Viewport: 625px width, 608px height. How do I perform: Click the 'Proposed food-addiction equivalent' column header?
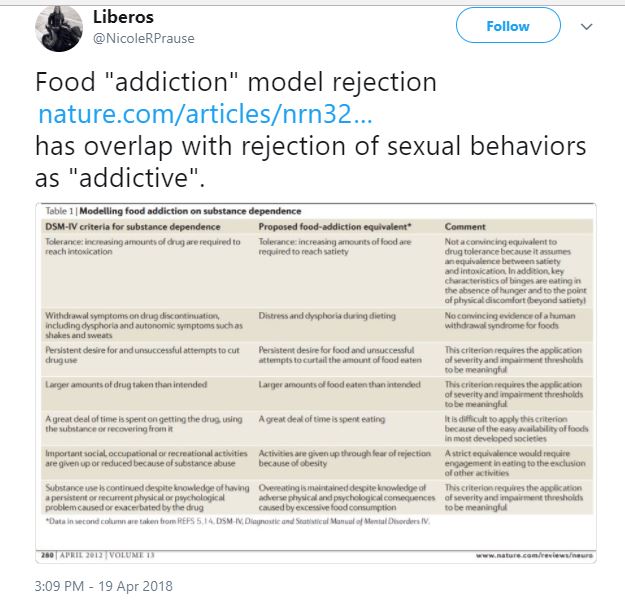tap(334, 226)
